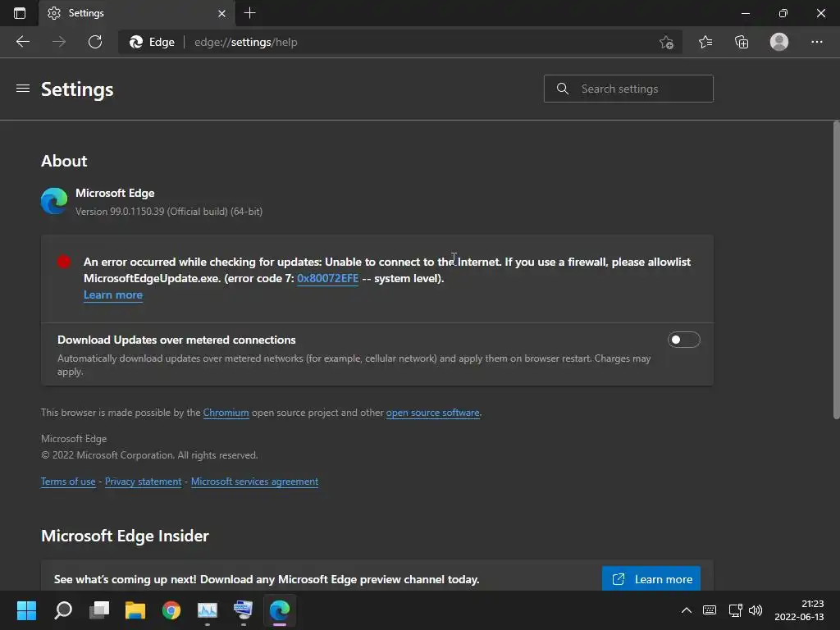Image resolution: width=840 pixels, height=630 pixels.
Task: Open Privacy statement link
Action: (x=143, y=482)
